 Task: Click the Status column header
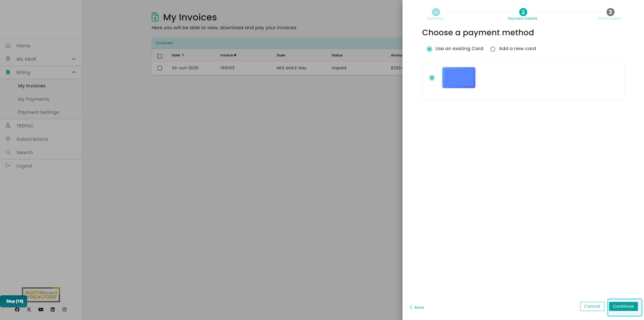pyautogui.click(x=337, y=55)
